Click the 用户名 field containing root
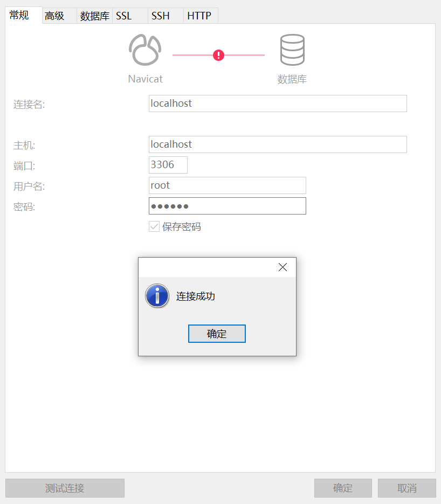This screenshot has width=441, height=504. (227, 185)
